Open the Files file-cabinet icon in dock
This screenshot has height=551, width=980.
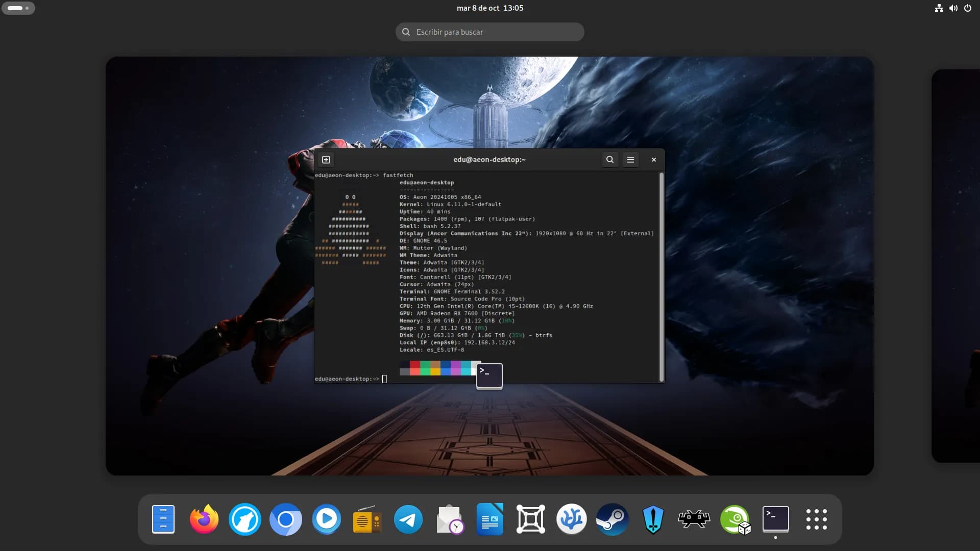163,519
